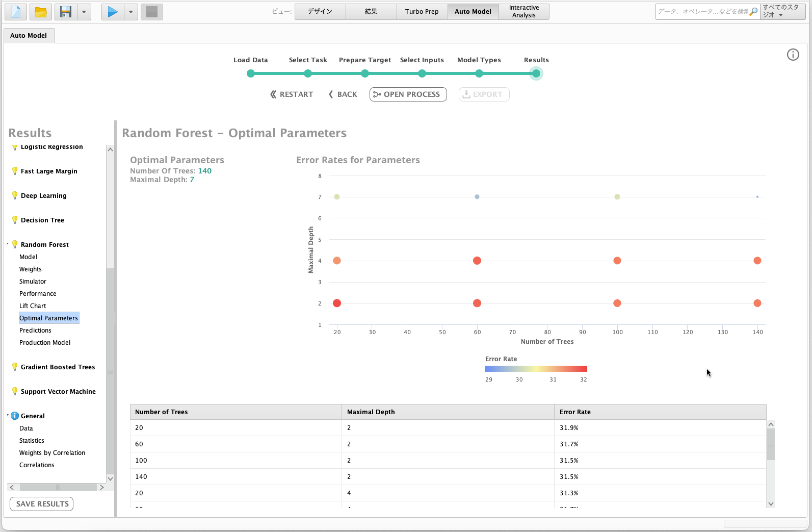This screenshot has height=532, width=812.
Task: Click the SAVE RESULTS button
Action: 42,504
